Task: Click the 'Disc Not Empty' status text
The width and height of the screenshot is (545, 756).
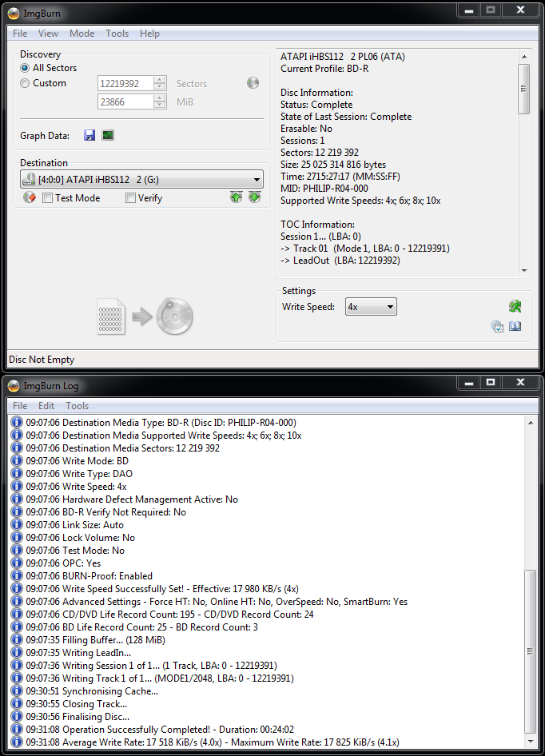Action: [42, 359]
